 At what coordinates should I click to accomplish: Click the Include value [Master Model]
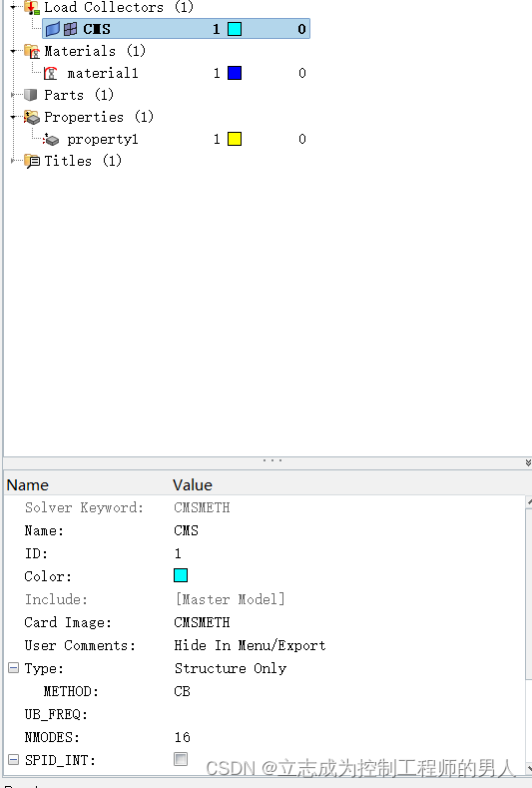click(230, 599)
